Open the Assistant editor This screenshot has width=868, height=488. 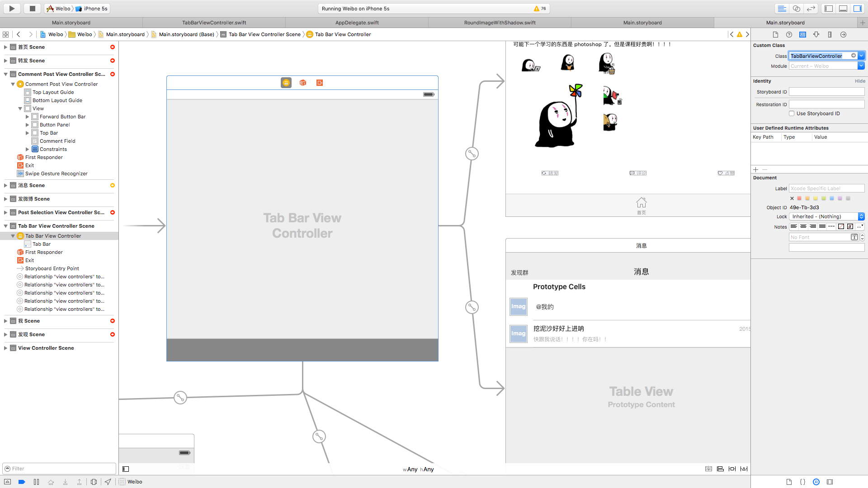(x=797, y=8)
